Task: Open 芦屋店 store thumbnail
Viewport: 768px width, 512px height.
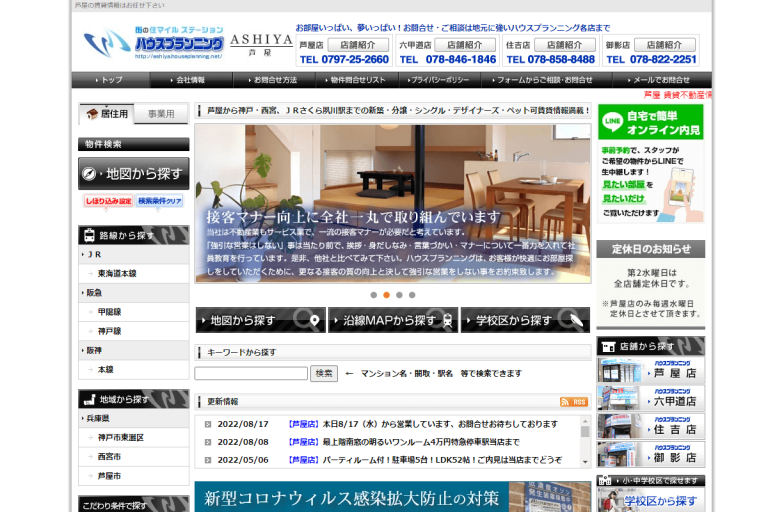Action: pyautogui.click(x=650, y=370)
